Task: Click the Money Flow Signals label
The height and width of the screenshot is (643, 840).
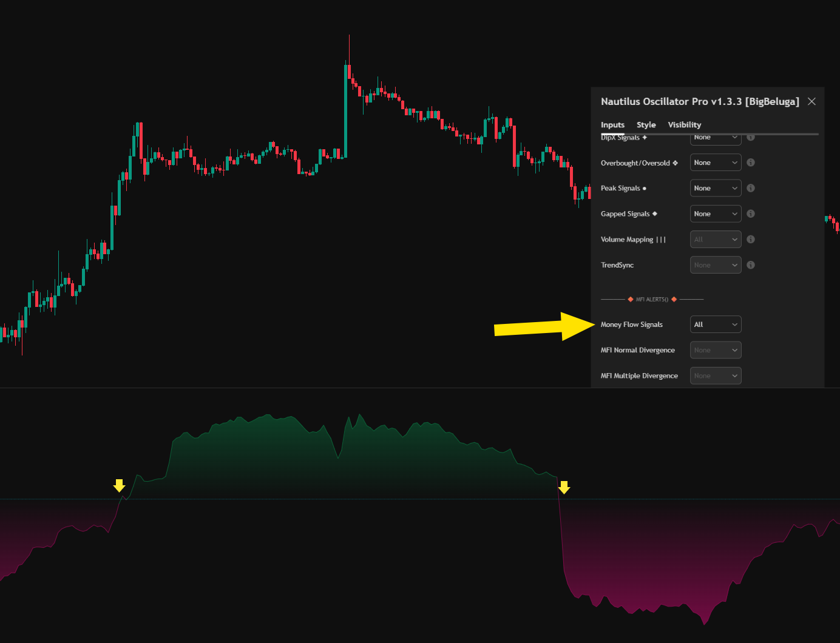Action: click(x=631, y=325)
